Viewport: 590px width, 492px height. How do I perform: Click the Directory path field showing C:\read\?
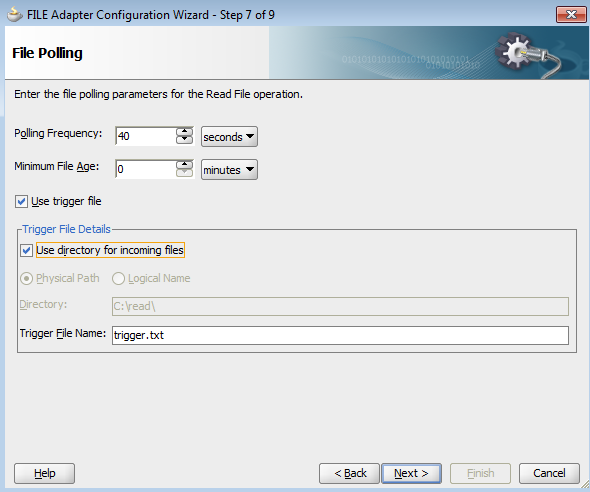pyautogui.click(x=340, y=306)
